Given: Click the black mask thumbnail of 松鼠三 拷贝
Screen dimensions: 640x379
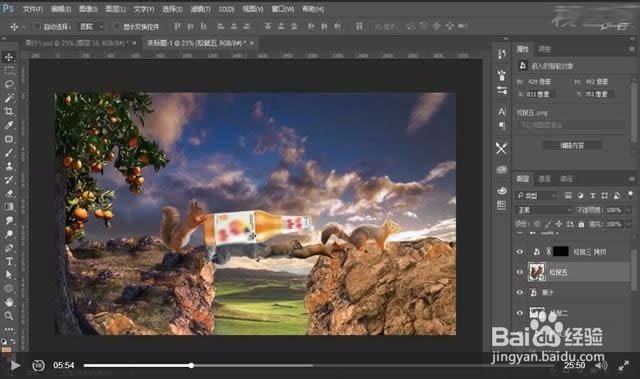Looking at the screenshot, I should point(560,252).
